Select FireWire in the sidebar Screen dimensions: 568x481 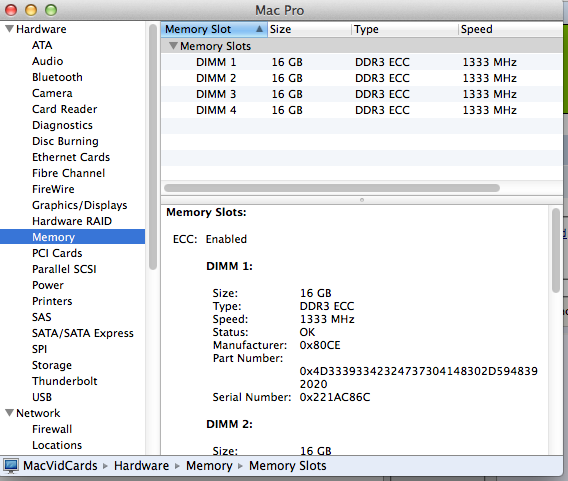pos(53,189)
